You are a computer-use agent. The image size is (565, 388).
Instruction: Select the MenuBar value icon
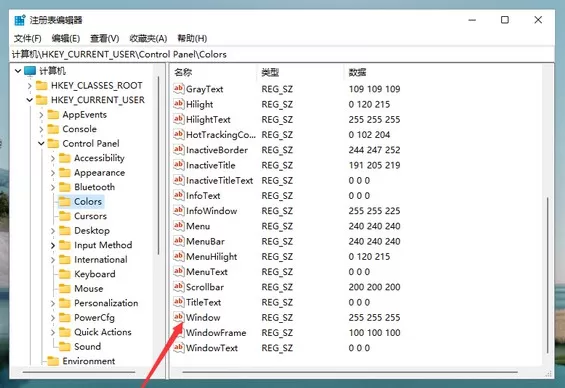178,241
